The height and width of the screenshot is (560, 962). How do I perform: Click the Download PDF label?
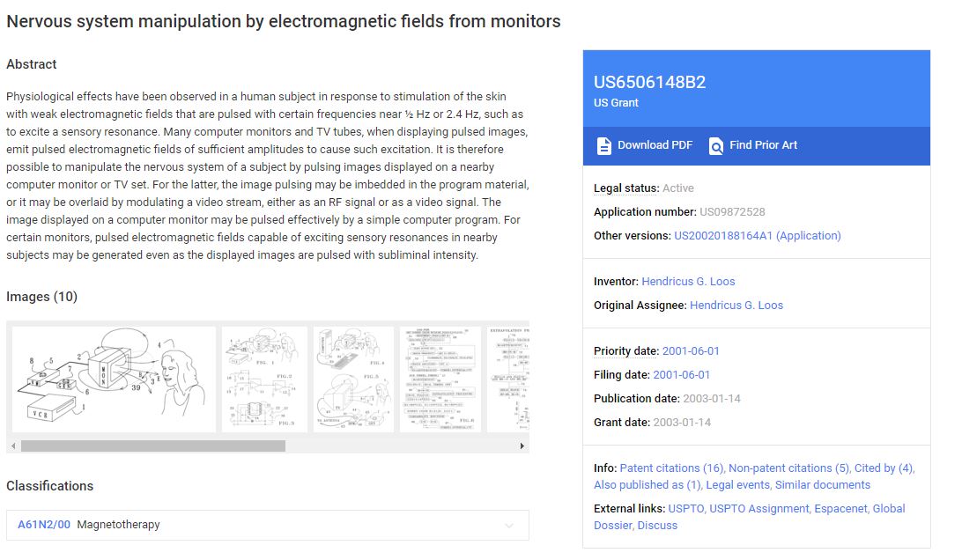point(655,145)
